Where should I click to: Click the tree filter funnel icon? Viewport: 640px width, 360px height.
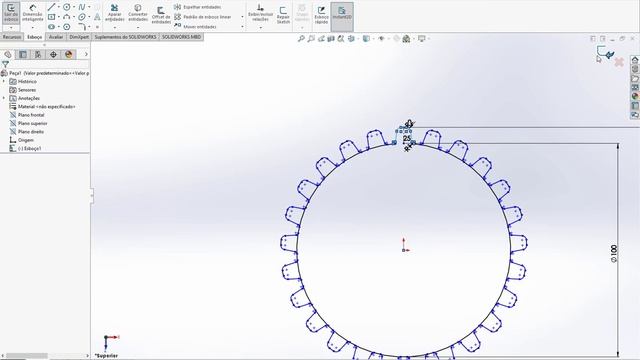[x=5, y=64]
